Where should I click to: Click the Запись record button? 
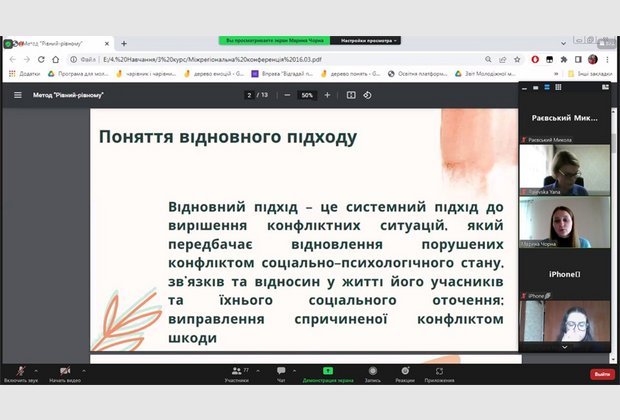click(372, 374)
